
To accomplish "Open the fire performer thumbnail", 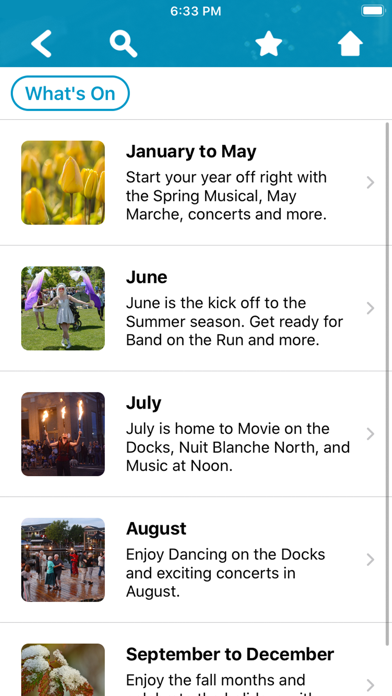I will point(63,434).
